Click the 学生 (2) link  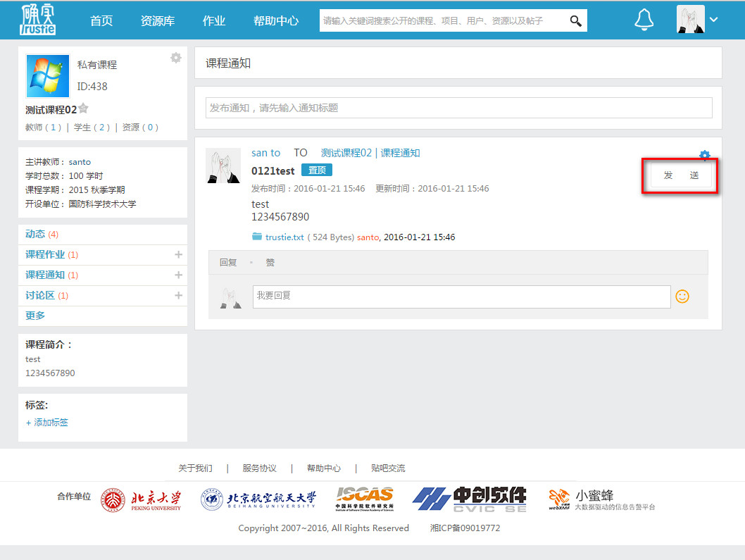pyautogui.click(x=92, y=127)
